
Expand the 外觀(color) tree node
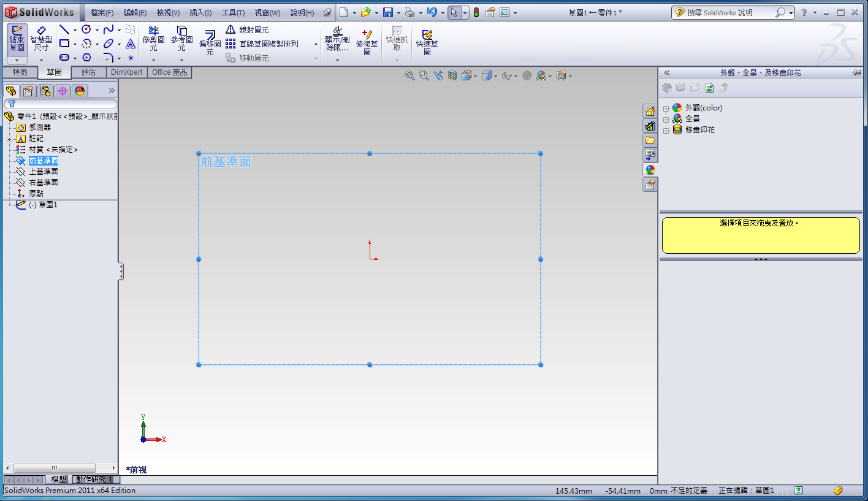(x=666, y=108)
